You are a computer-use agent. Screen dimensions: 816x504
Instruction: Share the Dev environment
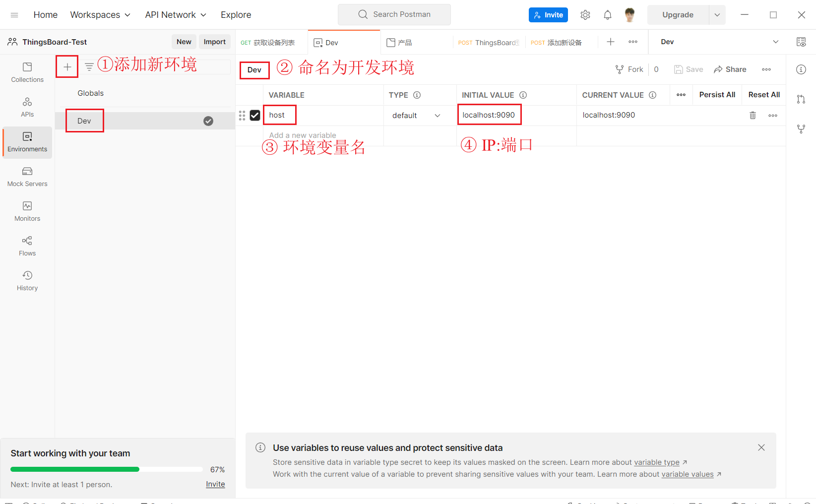(x=730, y=69)
